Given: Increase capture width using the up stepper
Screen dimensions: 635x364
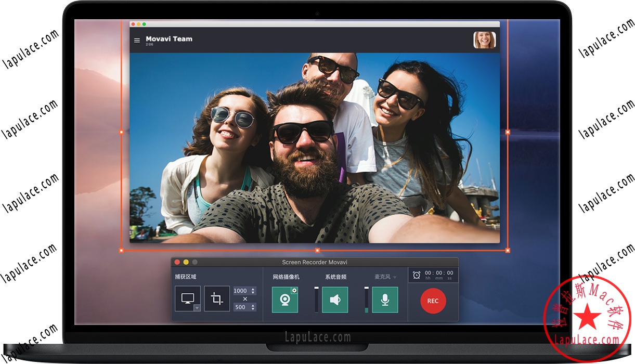Looking at the screenshot, I should 253,289.
